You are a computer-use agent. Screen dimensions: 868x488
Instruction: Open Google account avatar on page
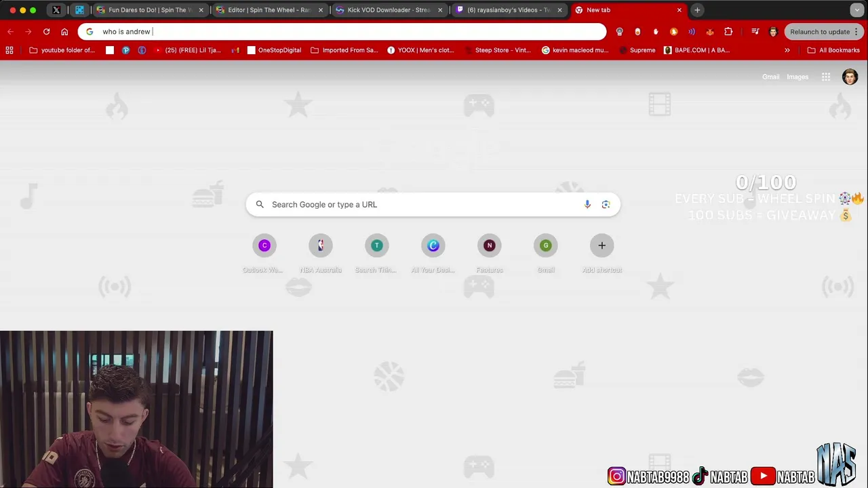pos(850,77)
